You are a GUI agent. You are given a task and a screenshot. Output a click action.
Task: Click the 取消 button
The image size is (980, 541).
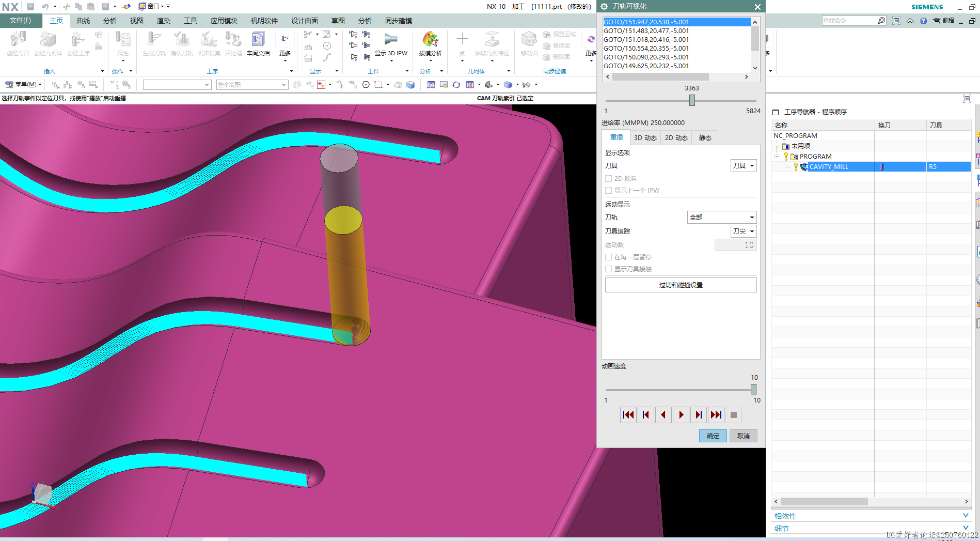(x=744, y=436)
